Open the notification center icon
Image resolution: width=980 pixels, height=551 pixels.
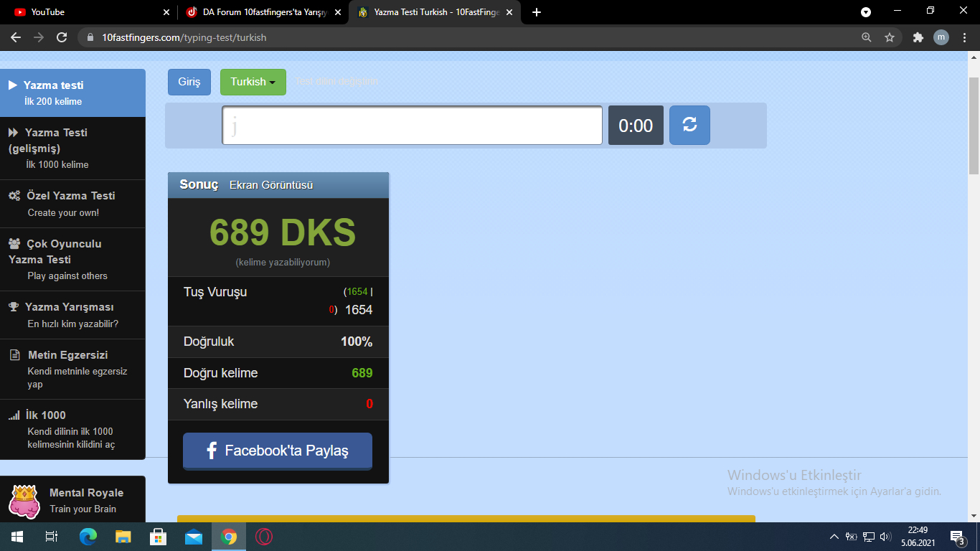tap(957, 537)
